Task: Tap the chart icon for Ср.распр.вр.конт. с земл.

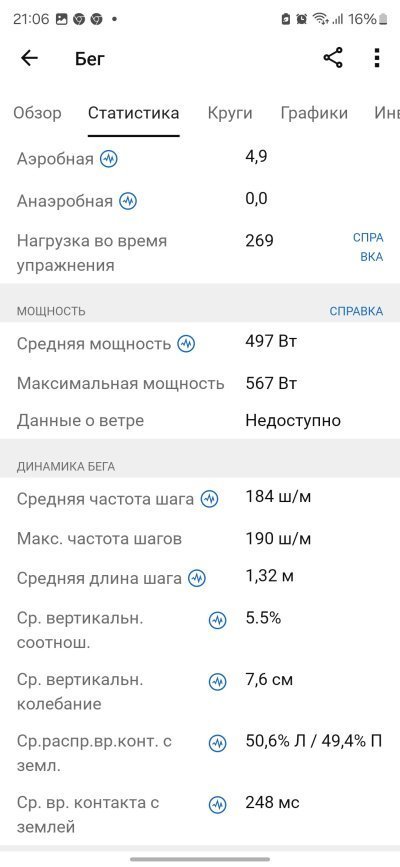Action: click(x=217, y=744)
